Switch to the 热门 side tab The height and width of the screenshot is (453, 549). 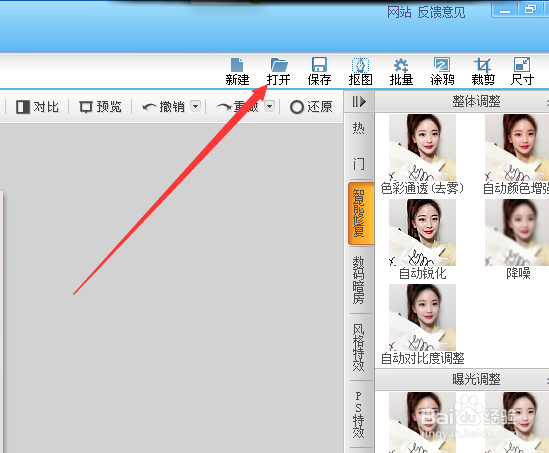click(x=359, y=147)
